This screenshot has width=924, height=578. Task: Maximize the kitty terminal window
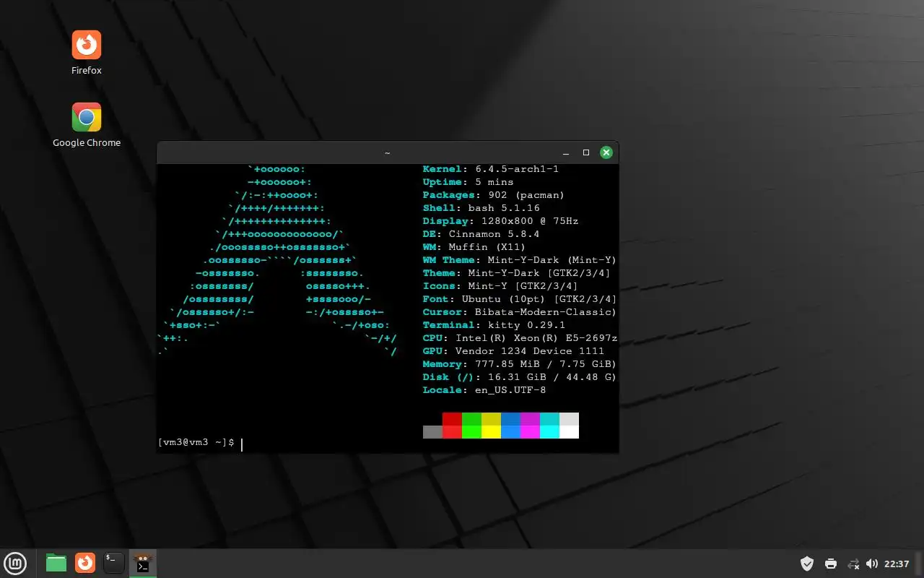pyautogui.click(x=586, y=152)
